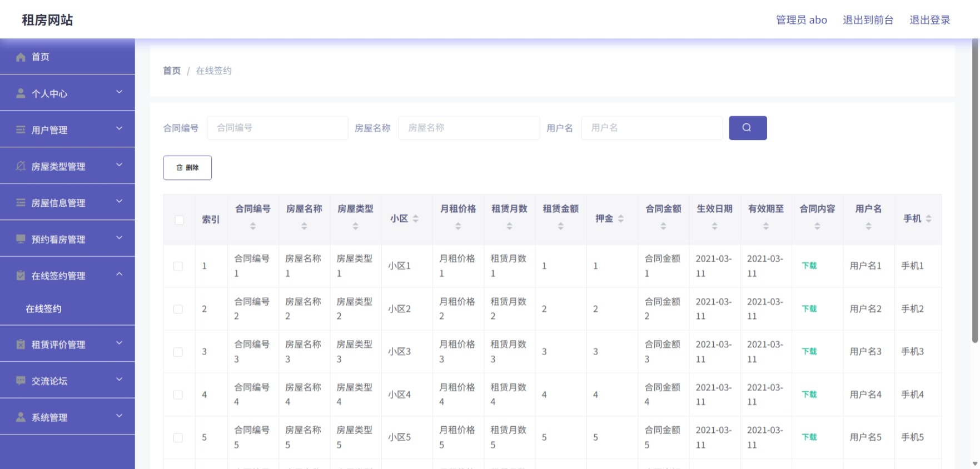The height and width of the screenshot is (469, 980).
Task: Sort by 用户名 column arrows
Action: point(868,226)
